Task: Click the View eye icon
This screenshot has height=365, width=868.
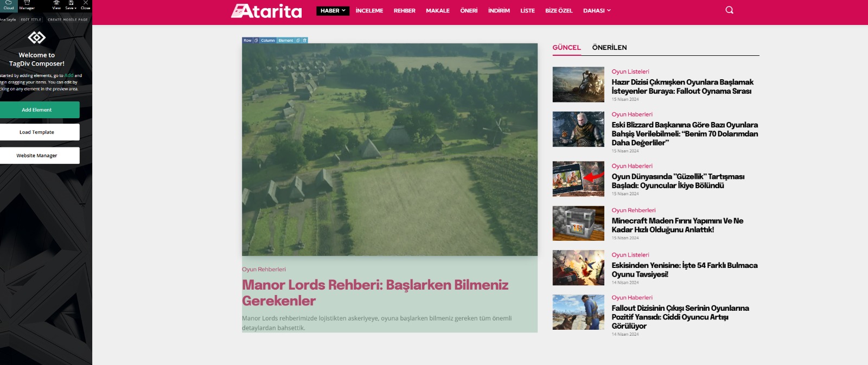Action: pos(56,5)
